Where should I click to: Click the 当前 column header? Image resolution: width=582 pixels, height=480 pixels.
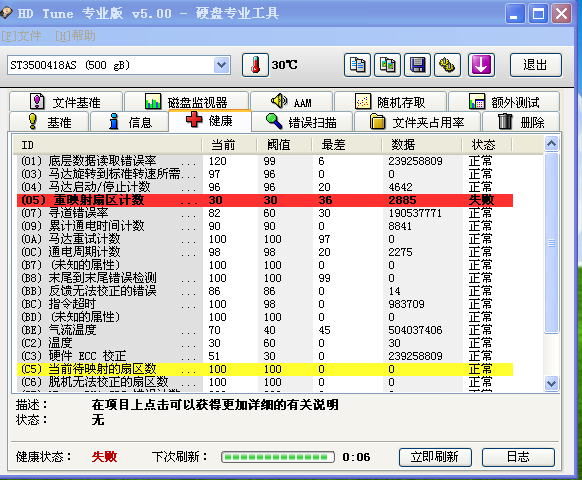[229, 144]
